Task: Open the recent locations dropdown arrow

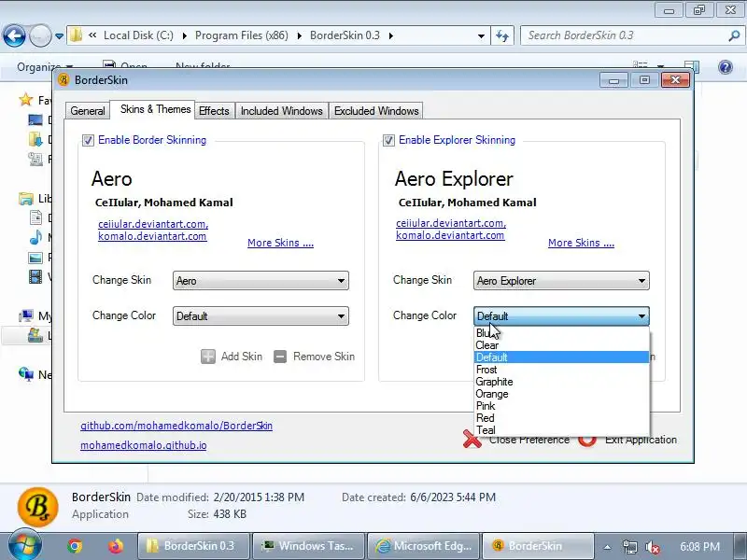Action: point(59,35)
